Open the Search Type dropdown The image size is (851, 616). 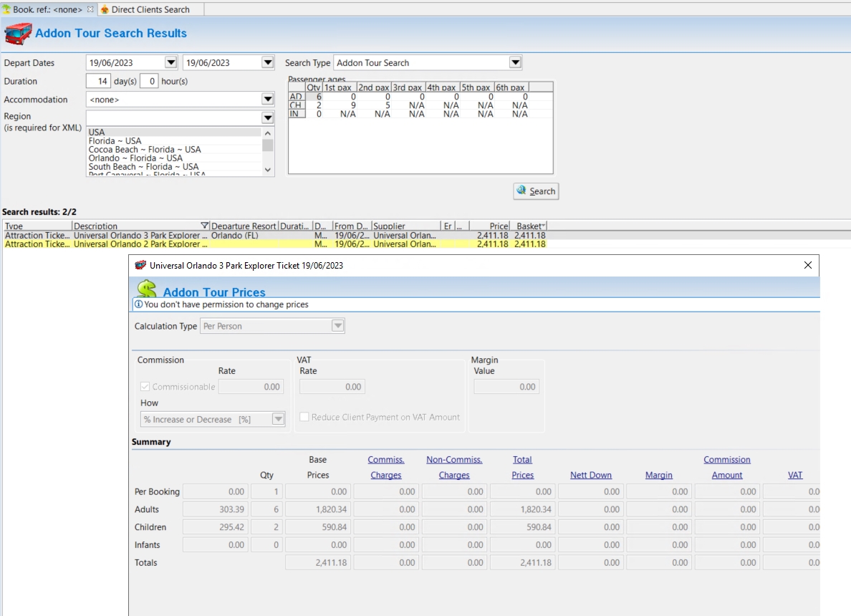tap(515, 63)
